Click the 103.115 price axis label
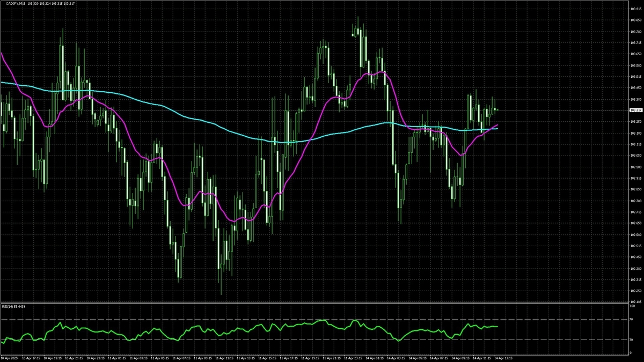This screenshot has height=362, width=644. coord(635,144)
